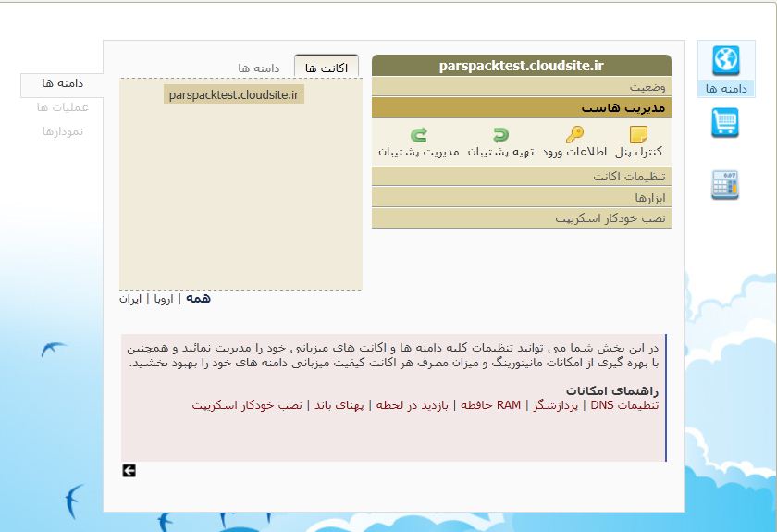Filter list by اروپا
Image resolution: width=777 pixels, height=532 pixels.
pos(164,299)
